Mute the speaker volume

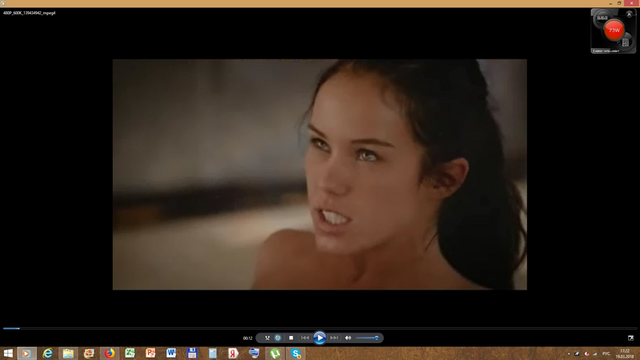point(348,338)
